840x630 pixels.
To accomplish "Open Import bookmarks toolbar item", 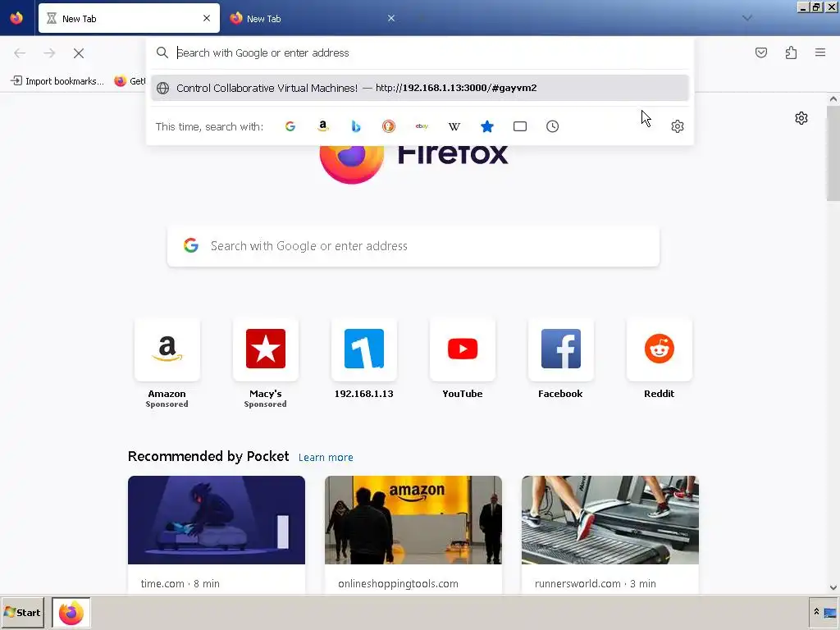I will pos(57,81).
